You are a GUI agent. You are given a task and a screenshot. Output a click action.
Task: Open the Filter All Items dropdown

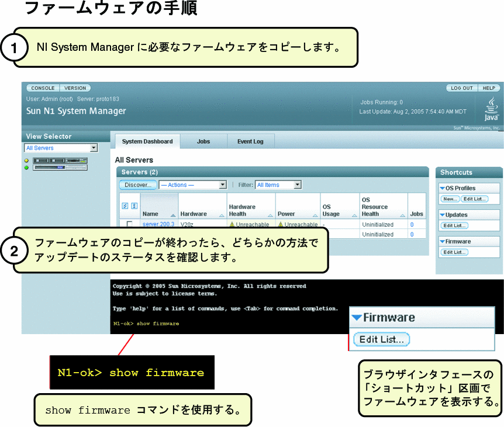click(278, 185)
